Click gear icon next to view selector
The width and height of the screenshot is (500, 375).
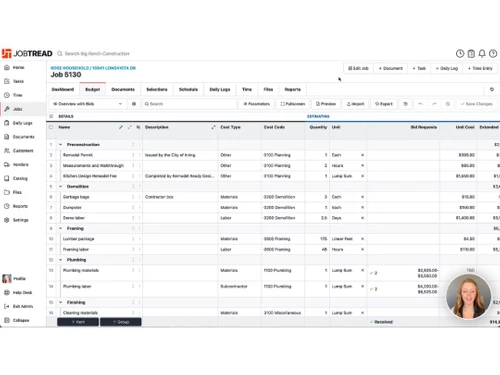[134, 104]
